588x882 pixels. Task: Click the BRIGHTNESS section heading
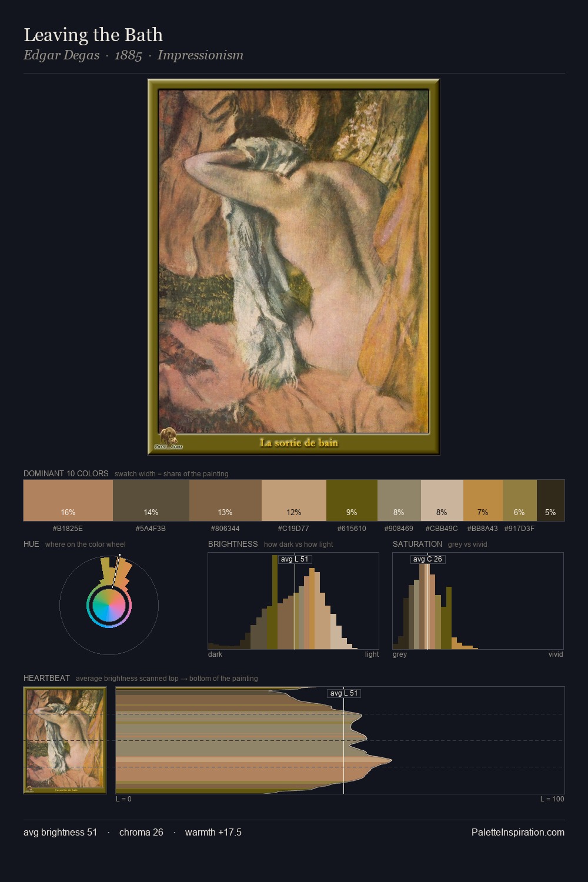233,544
